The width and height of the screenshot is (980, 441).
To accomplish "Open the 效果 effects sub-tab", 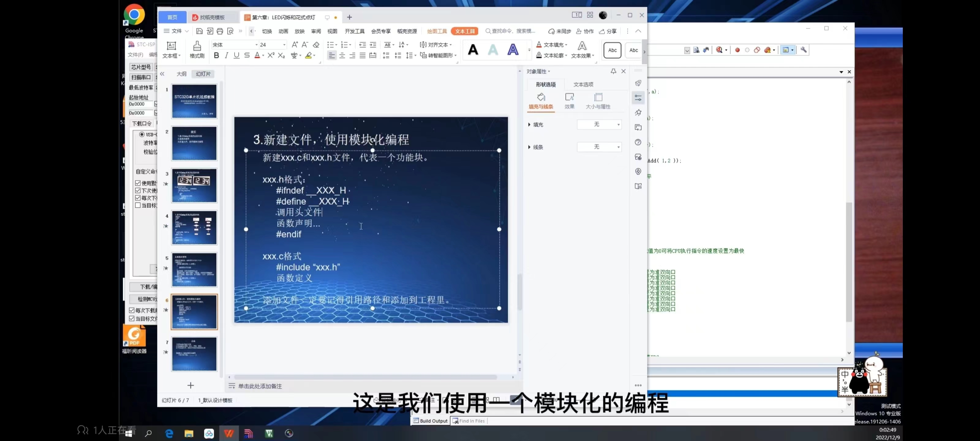I will pos(569,101).
